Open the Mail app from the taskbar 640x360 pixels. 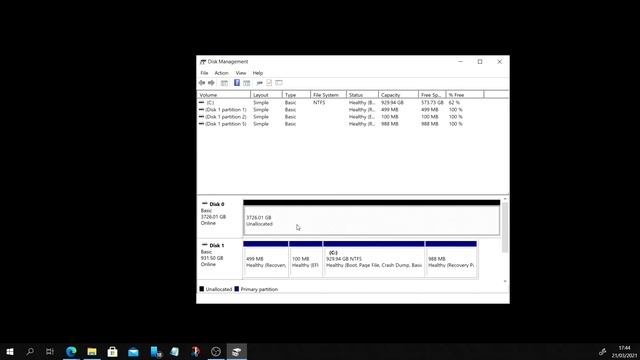click(133, 351)
